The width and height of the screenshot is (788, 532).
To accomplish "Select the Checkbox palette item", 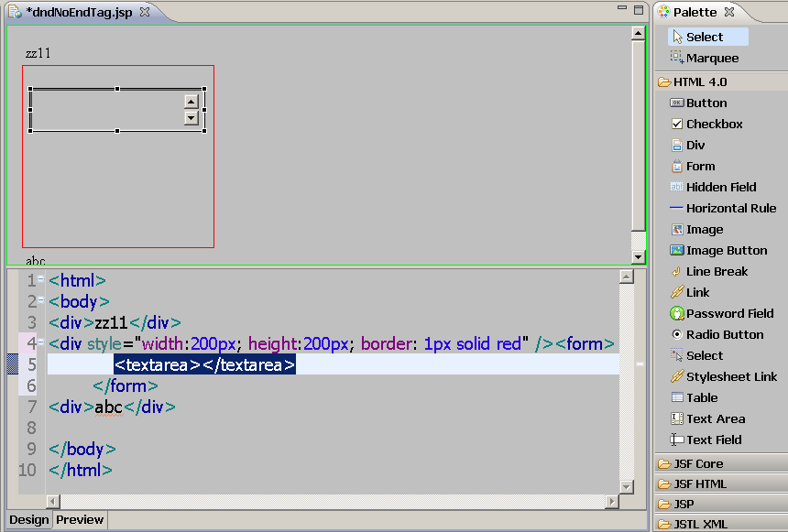I will pos(706,125).
